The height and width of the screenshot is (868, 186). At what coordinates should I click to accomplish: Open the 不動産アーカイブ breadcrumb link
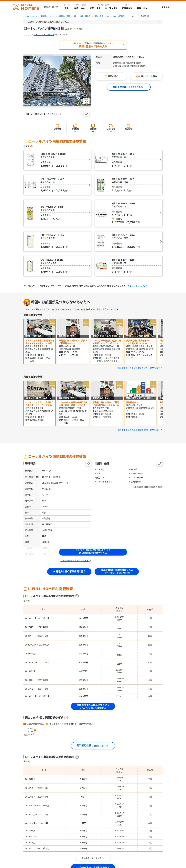[48, 16]
